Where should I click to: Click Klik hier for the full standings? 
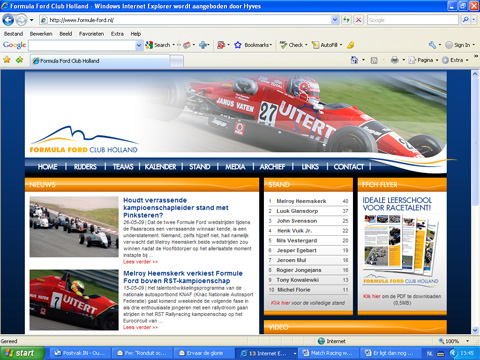pos(281,303)
